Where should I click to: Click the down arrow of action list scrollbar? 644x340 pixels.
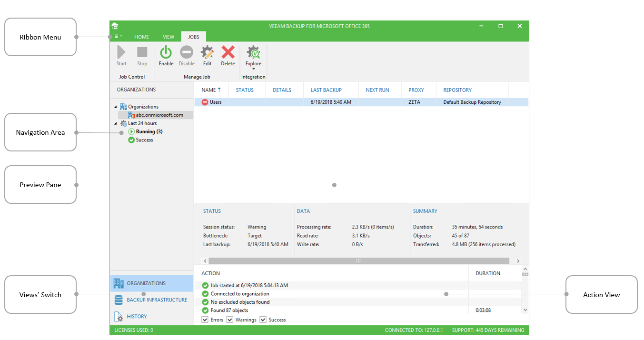(525, 310)
